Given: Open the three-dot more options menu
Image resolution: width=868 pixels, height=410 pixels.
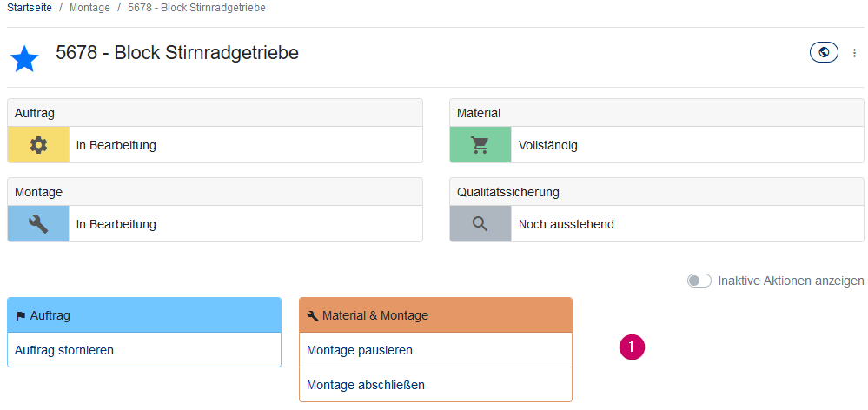Looking at the screenshot, I should 854,53.
